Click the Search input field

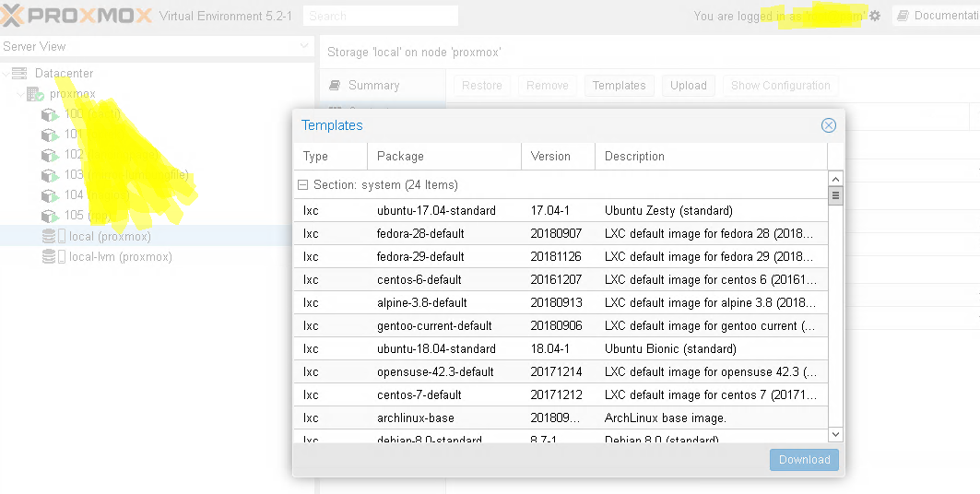[x=381, y=17]
